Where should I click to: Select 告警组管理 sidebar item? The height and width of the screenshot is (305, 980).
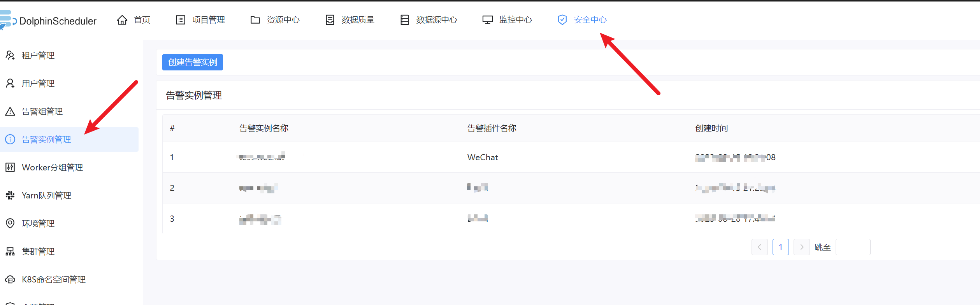42,112
